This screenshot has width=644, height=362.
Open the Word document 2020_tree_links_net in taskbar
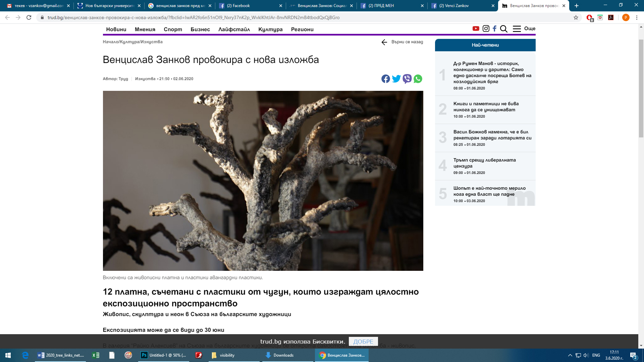[61, 355]
